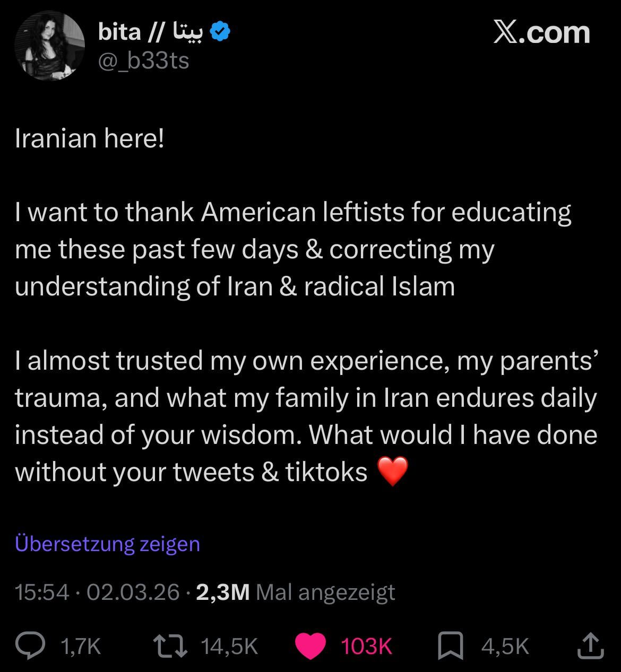Click the reply speech bubble icon
This screenshot has height=672, width=621.
32,645
